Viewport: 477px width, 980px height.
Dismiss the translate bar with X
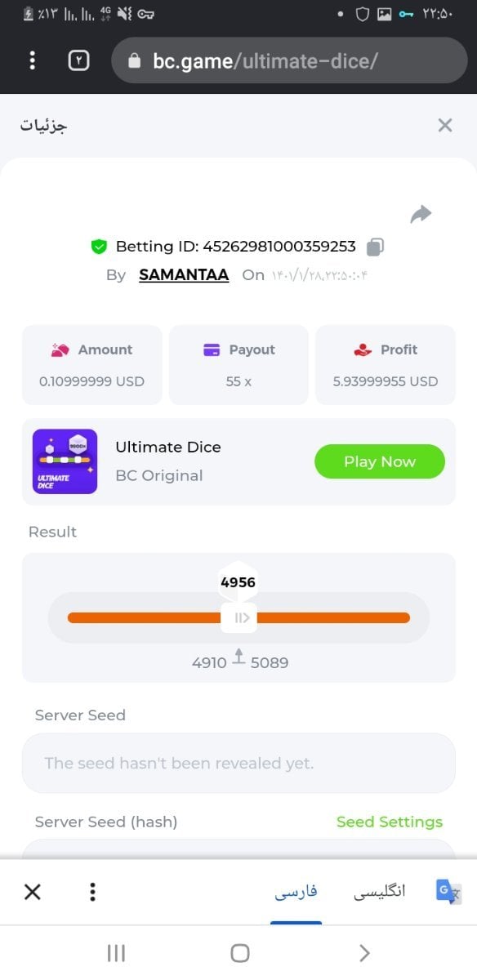point(33,892)
